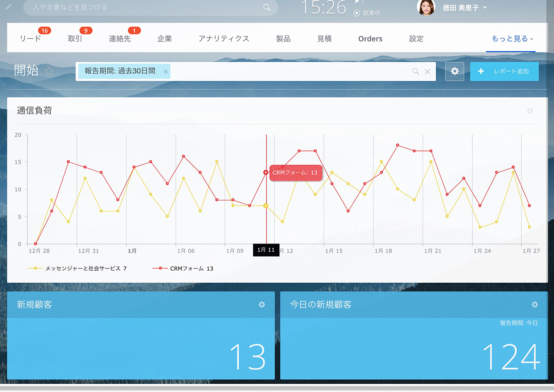
Task: Click the magnifier icon in filter field
Action: (x=415, y=71)
